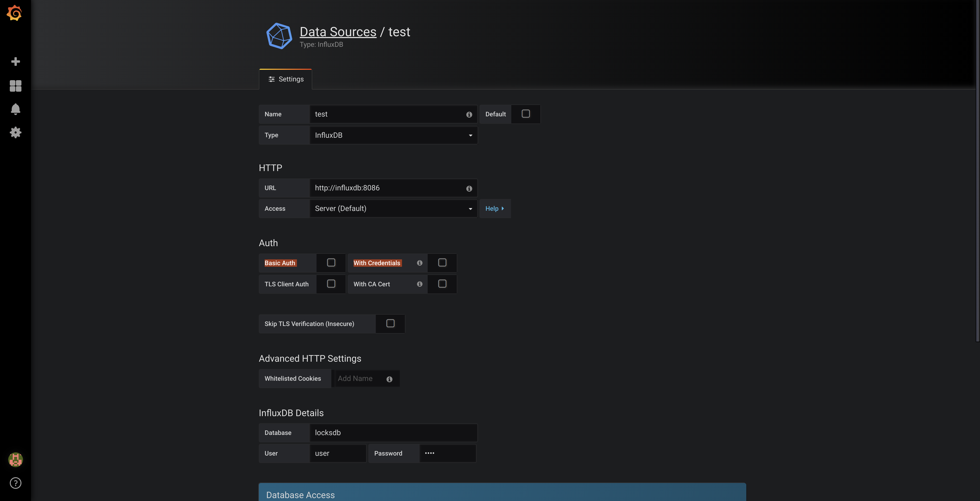Open the Access Server (Default) dropdown

(x=393, y=209)
